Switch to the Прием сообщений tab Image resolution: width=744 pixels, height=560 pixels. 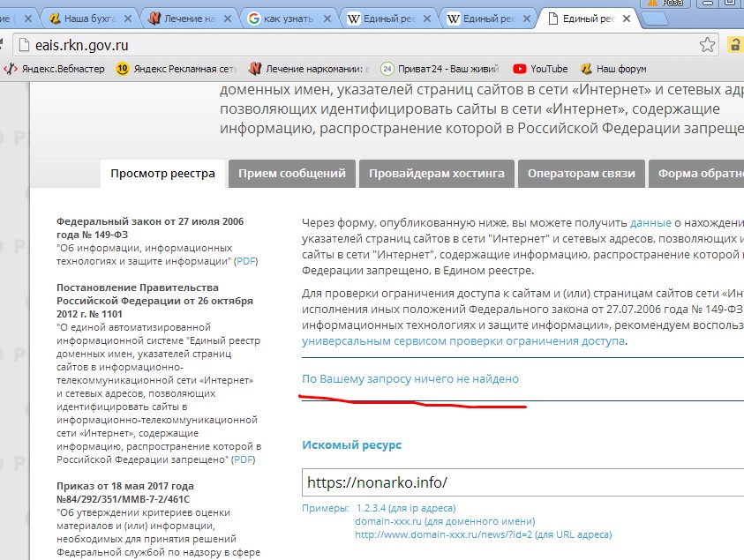[x=292, y=173]
